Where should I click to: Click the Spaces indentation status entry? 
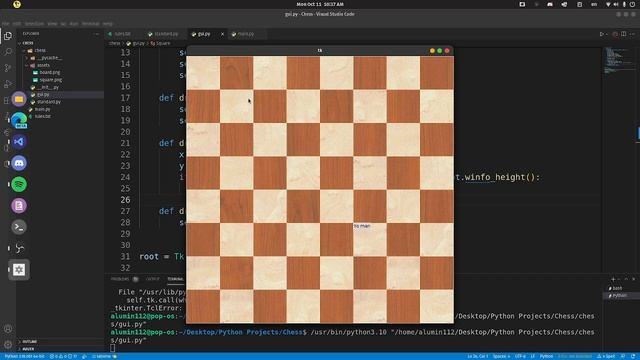click(501, 357)
